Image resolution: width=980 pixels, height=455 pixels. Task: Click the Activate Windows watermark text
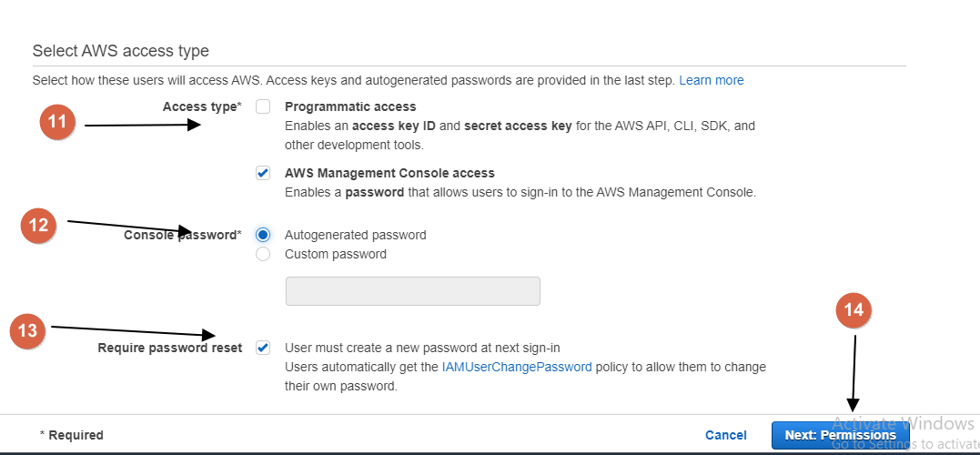[903, 423]
